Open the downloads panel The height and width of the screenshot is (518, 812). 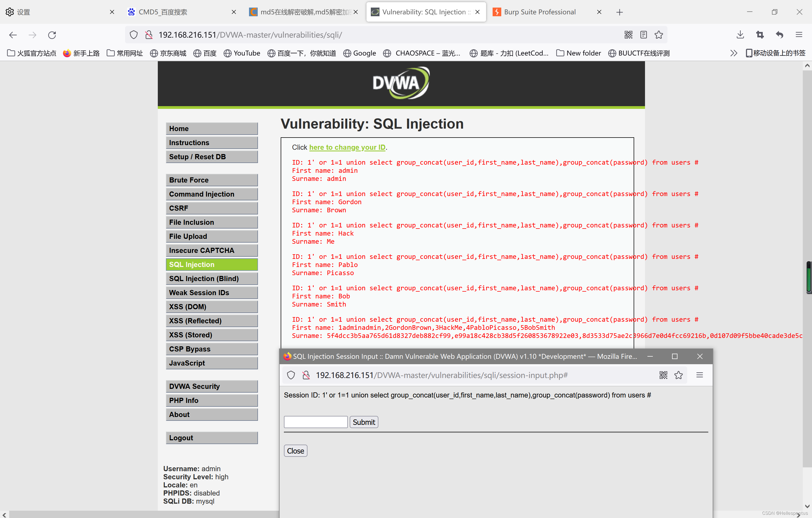740,35
